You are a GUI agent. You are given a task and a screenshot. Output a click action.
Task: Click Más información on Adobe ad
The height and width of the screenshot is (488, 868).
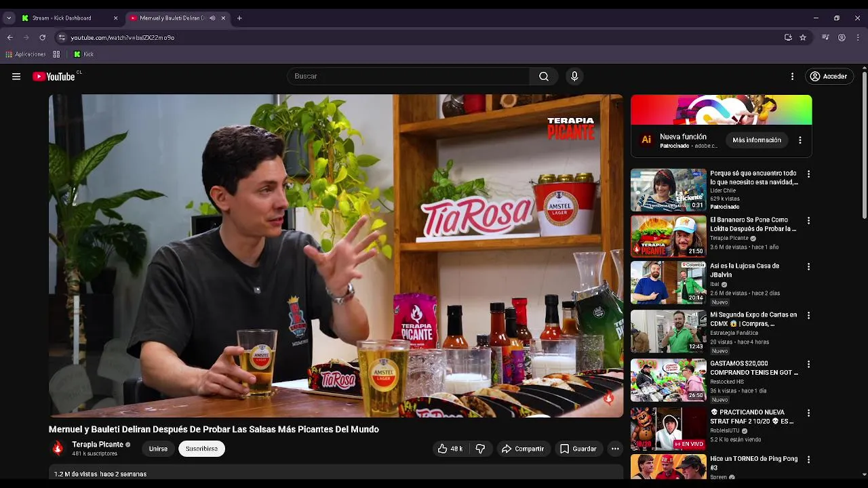click(x=757, y=140)
